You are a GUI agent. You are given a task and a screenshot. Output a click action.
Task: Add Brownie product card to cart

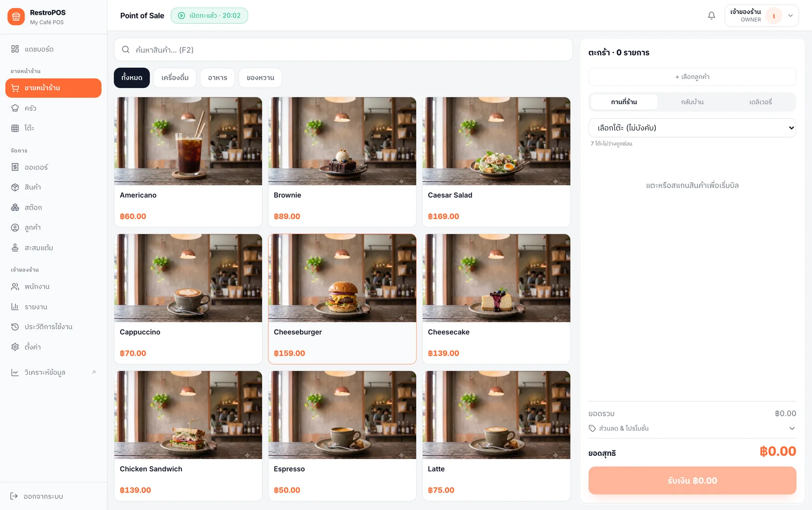(x=342, y=162)
